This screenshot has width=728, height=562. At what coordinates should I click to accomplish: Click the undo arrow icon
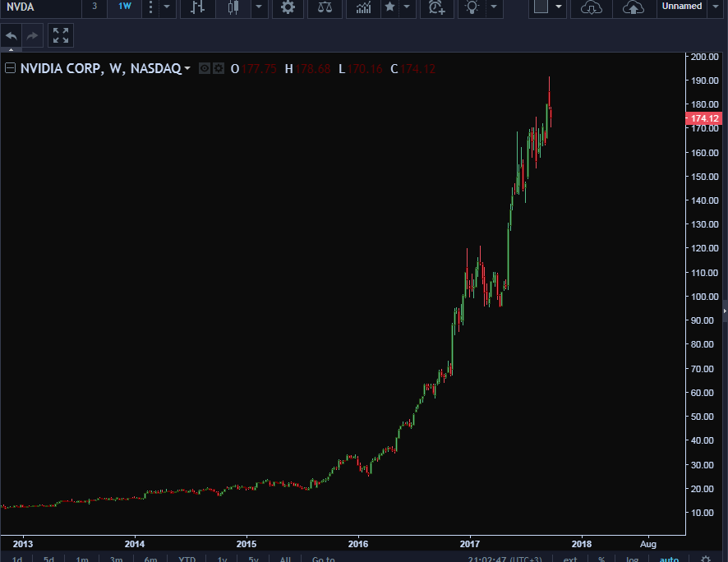point(12,35)
